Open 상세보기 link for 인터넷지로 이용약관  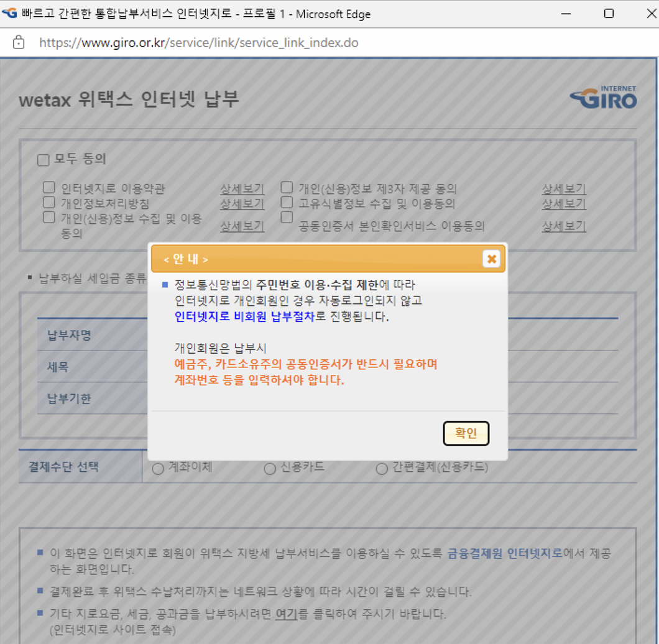point(242,189)
